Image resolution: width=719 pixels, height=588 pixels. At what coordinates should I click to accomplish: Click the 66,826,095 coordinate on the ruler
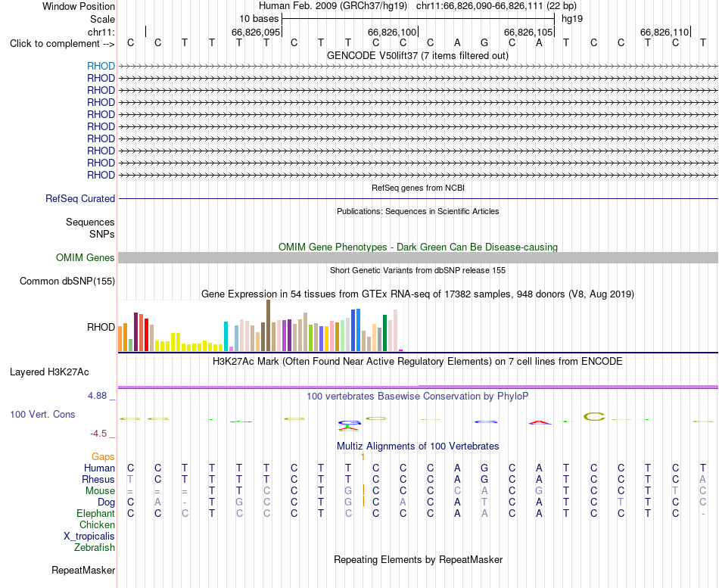(x=255, y=32)
